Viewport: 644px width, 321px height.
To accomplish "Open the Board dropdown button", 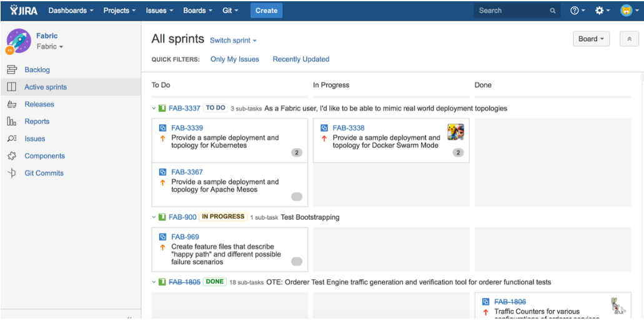I will (x=591, y=39).
